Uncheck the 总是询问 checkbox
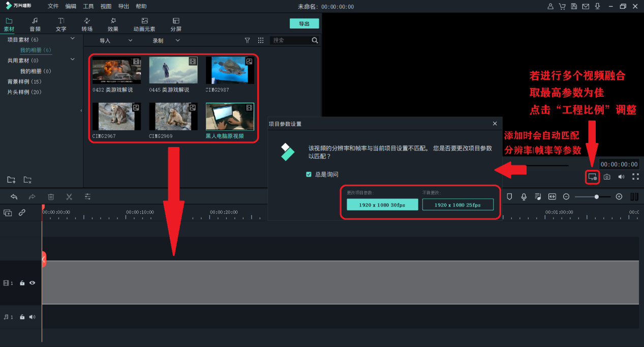Screen dimensions: 644x347 (309, 174)
